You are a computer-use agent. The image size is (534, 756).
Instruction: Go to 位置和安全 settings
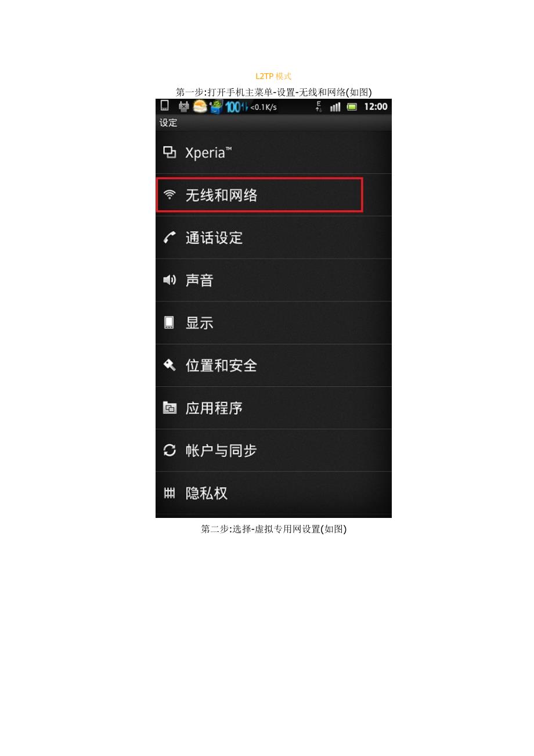[273, 365]
